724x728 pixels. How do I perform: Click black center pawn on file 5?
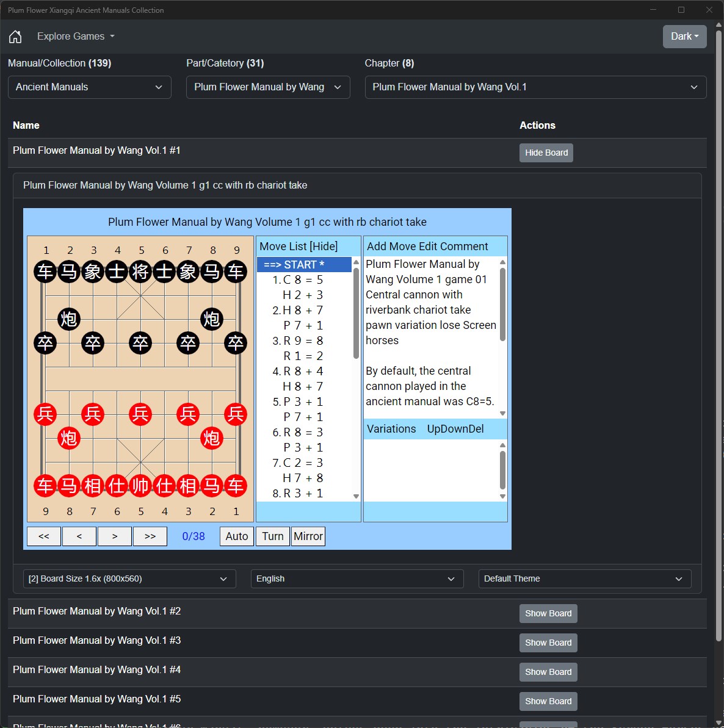141,343
